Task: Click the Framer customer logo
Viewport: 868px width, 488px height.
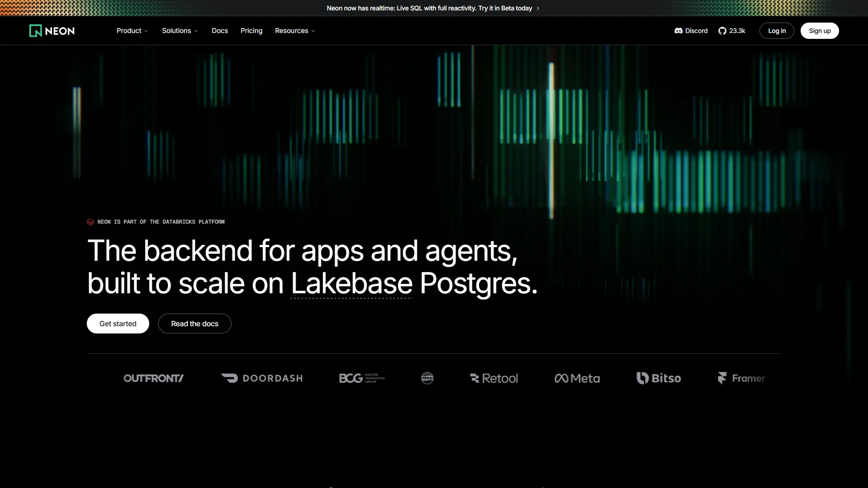Action: (x=741, y=378)
